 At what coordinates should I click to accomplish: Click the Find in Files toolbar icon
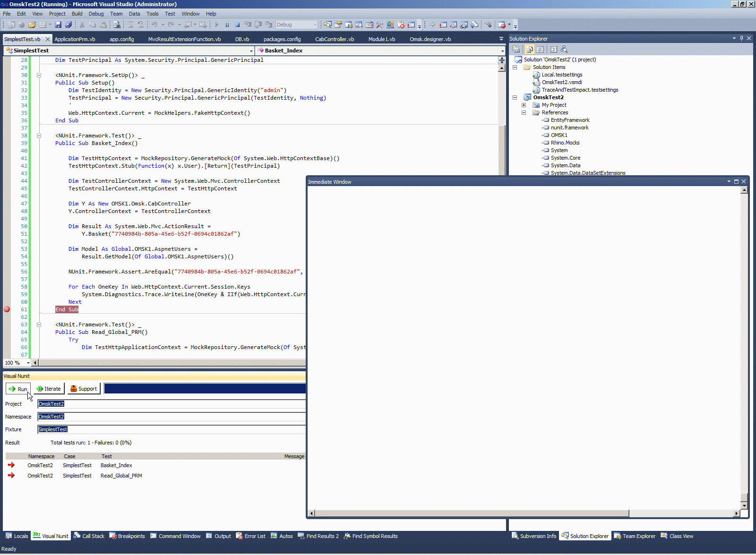point(117,25)
